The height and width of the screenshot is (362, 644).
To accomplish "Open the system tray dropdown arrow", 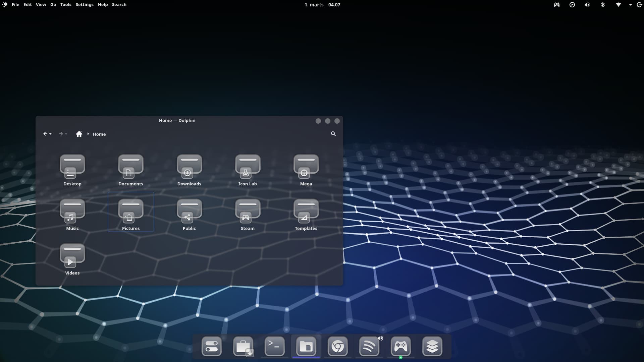I will (630, 5).
